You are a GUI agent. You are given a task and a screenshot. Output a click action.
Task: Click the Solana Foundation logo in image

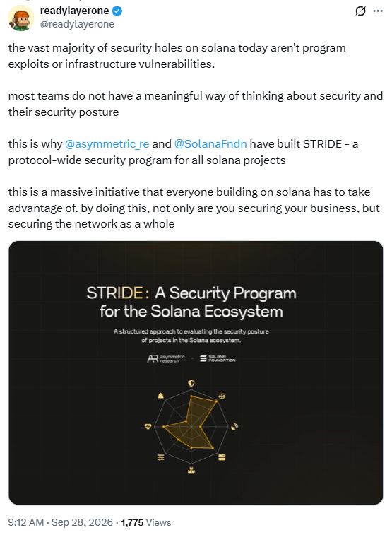tap(218, 358)
